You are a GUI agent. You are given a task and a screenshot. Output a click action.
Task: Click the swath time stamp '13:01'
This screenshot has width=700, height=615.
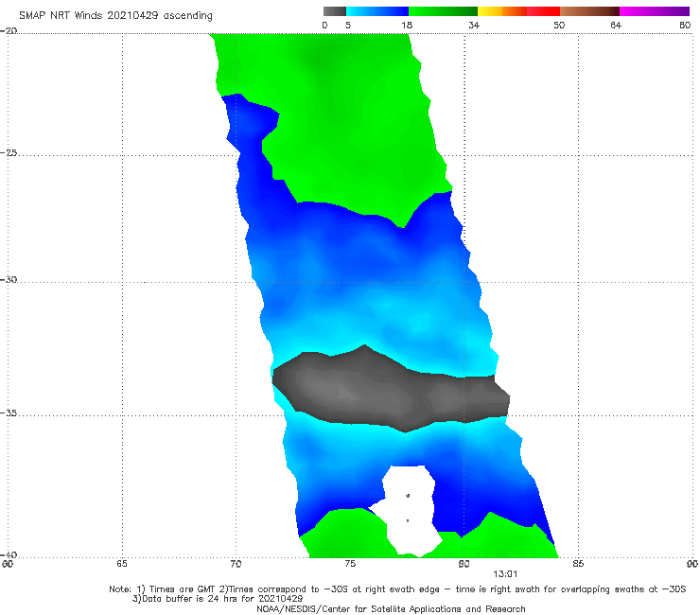(505, 574)
